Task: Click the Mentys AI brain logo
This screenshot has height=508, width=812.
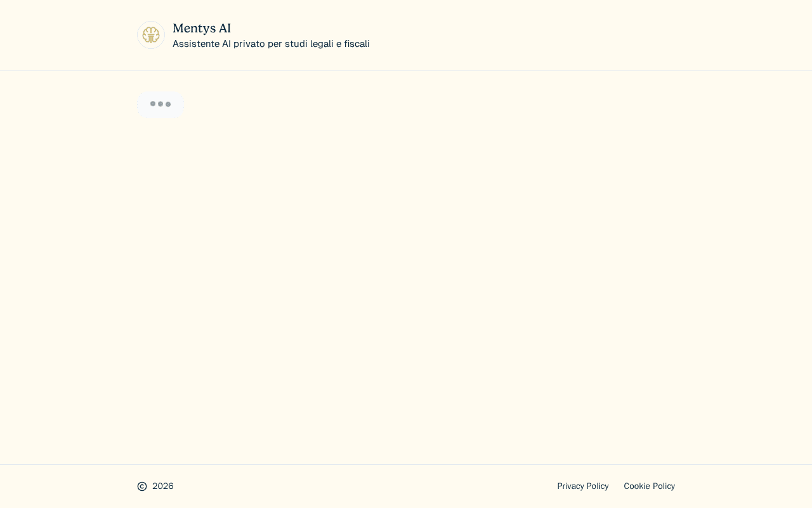Action: pyautogui.click(x=151, y=35)
